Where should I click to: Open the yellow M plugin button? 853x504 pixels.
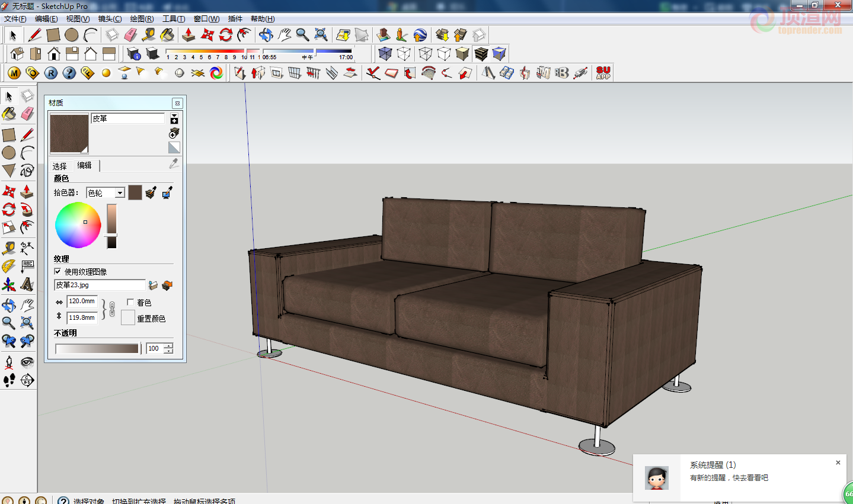coord(14,73)
